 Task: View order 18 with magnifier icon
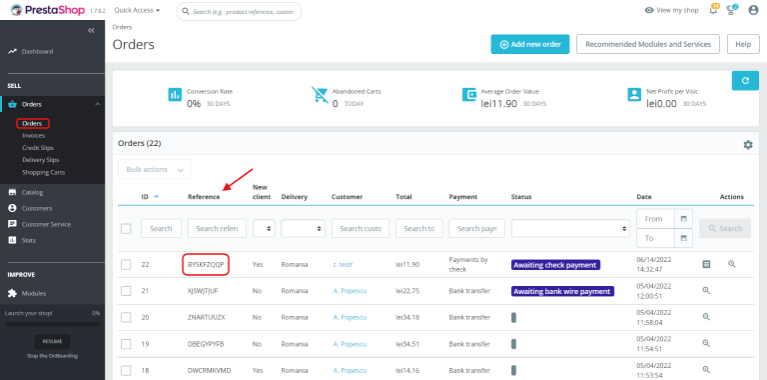coord(706,369)
